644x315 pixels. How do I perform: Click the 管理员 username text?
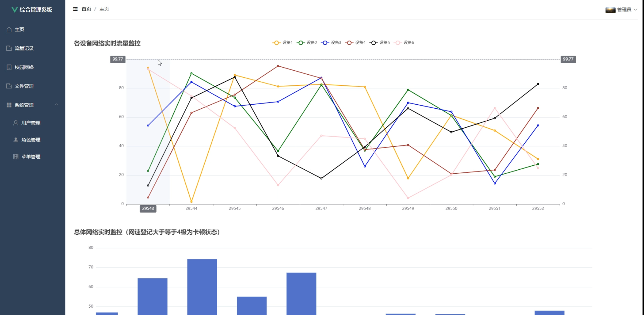coord(624,10)
